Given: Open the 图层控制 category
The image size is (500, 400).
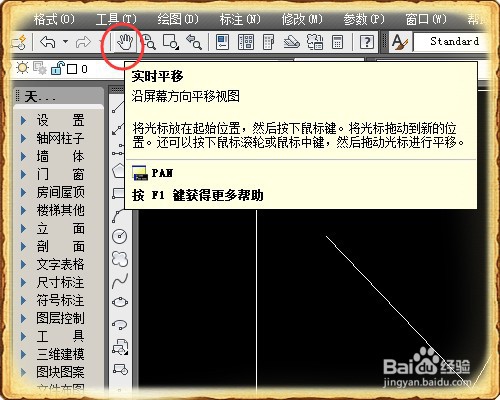Looking at the screenshot, I should (x=60, y=318).
